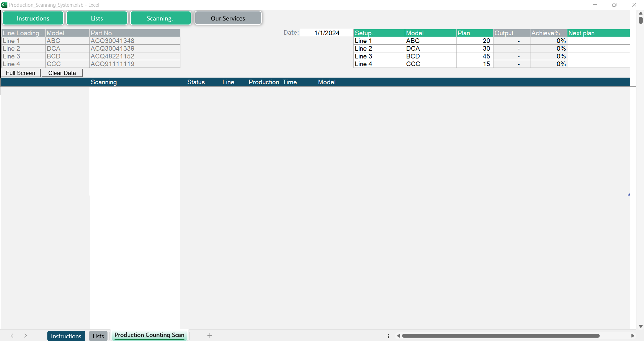Open the Instructions green button

[33, 18]
